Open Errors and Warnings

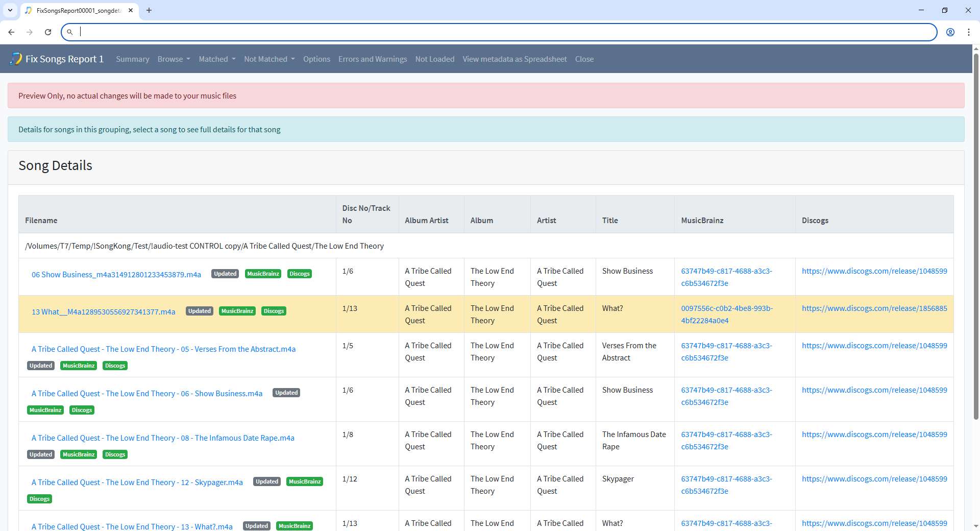pos(373,59)
